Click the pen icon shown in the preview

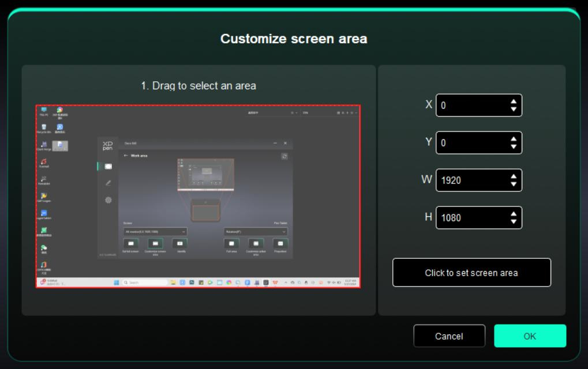(x=108, y=183)
